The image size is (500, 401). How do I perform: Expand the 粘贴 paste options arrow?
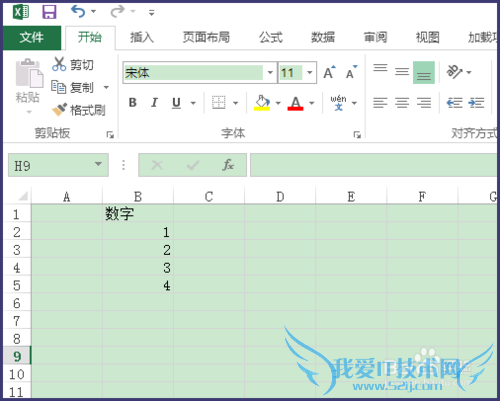click(29, 112)
